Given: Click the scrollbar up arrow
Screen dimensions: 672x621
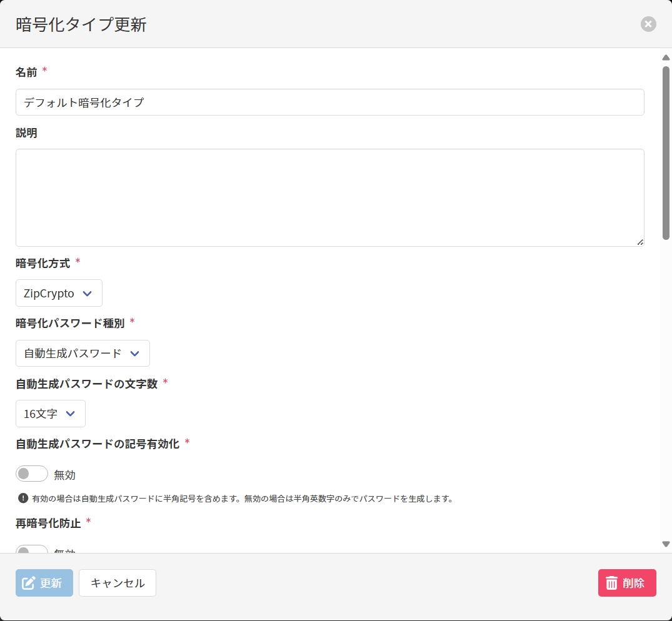Looking at the screenshot, I should pos(666,57).
